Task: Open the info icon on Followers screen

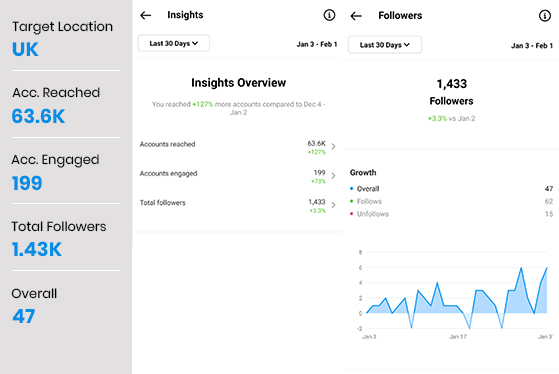Action: tap(544, 16)
